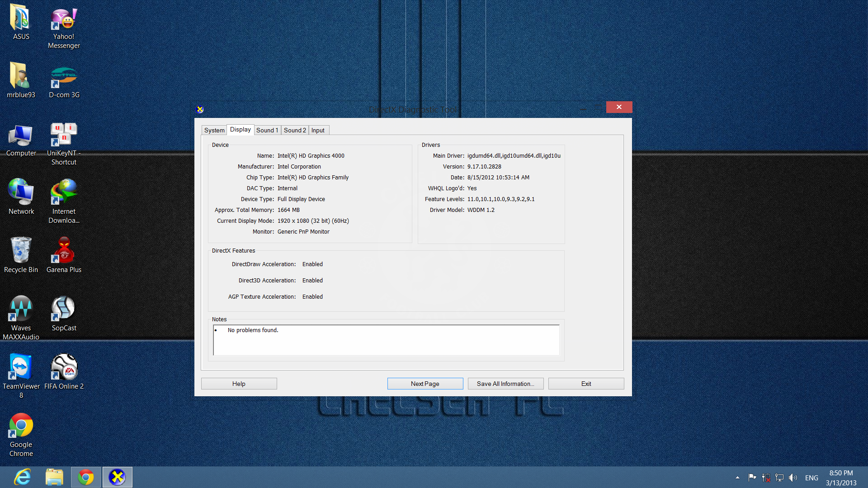Click the DirectX title bar icon

click(200, 109)
